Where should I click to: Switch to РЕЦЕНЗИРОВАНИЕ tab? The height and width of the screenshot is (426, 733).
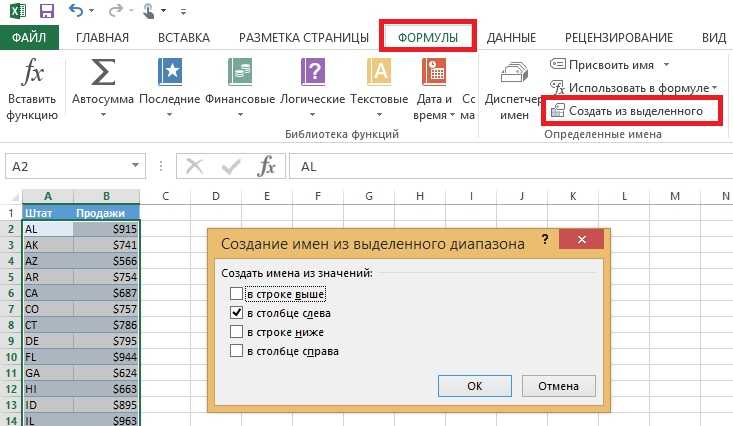tap(619, 37)
